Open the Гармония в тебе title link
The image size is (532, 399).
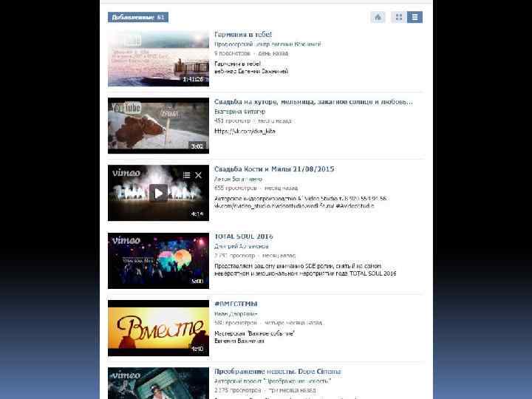pyautogui.click(x=243, y=34)
